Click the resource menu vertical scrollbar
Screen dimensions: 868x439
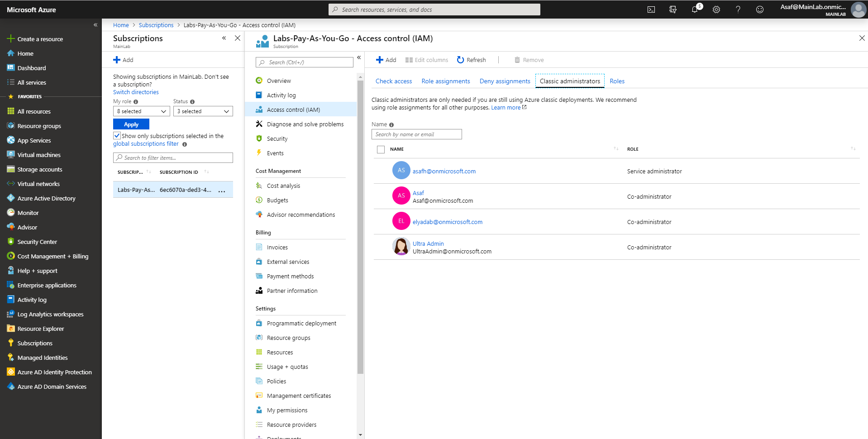360,226
